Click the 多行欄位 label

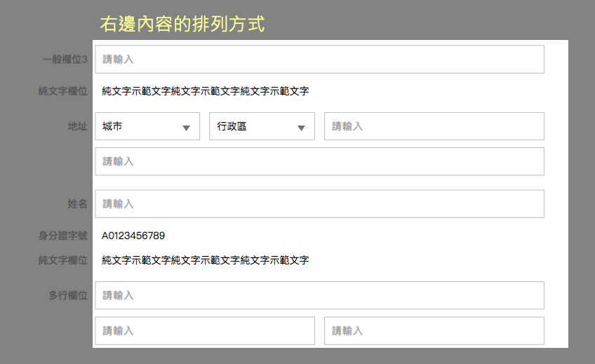(x=68, y=295)
